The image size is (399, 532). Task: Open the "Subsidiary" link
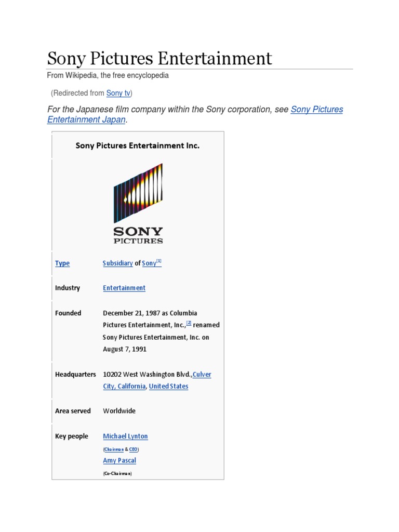click(x=117, y=263)
